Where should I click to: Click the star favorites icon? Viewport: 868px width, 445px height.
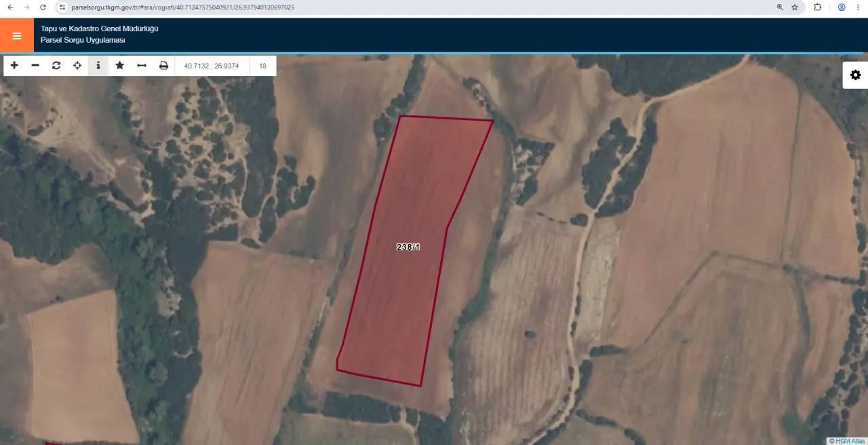[120, 66]
